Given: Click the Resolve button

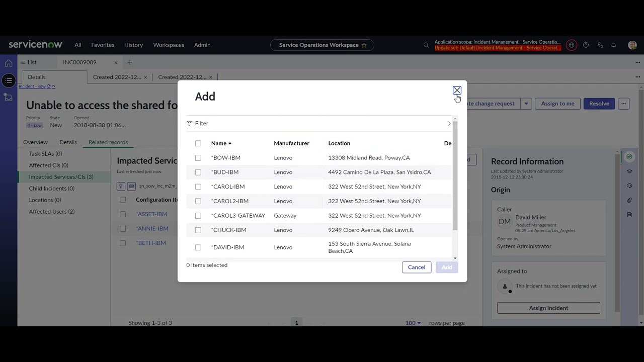Looking at the screenshot, I should [x=599, y=104].
